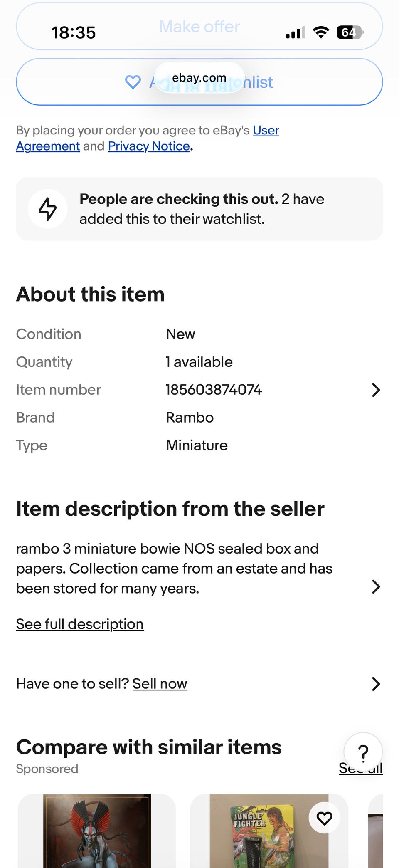This screenshot has height=868, width=399.
Task: Click the Sell now link
Action: pos(160,684)
